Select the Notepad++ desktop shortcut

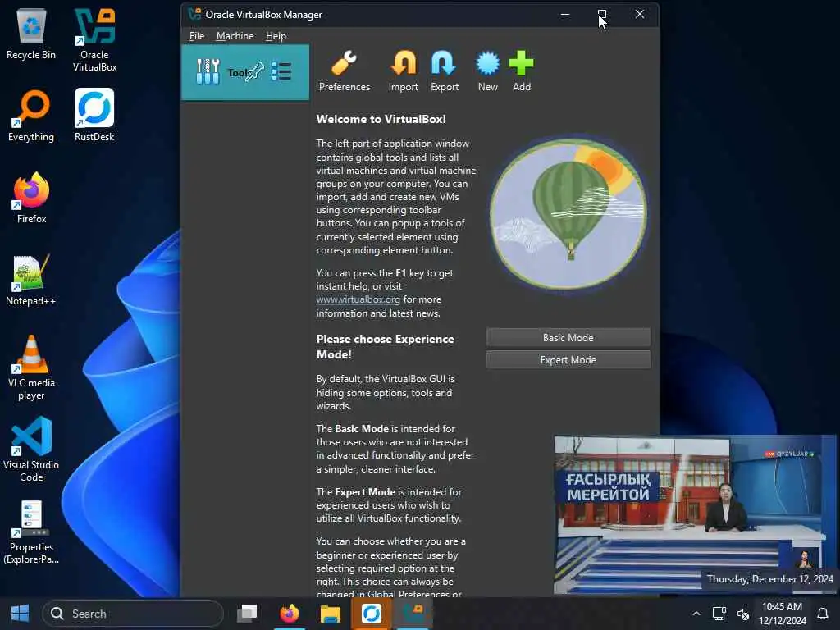pyautogui.click(x=31, y=280)
